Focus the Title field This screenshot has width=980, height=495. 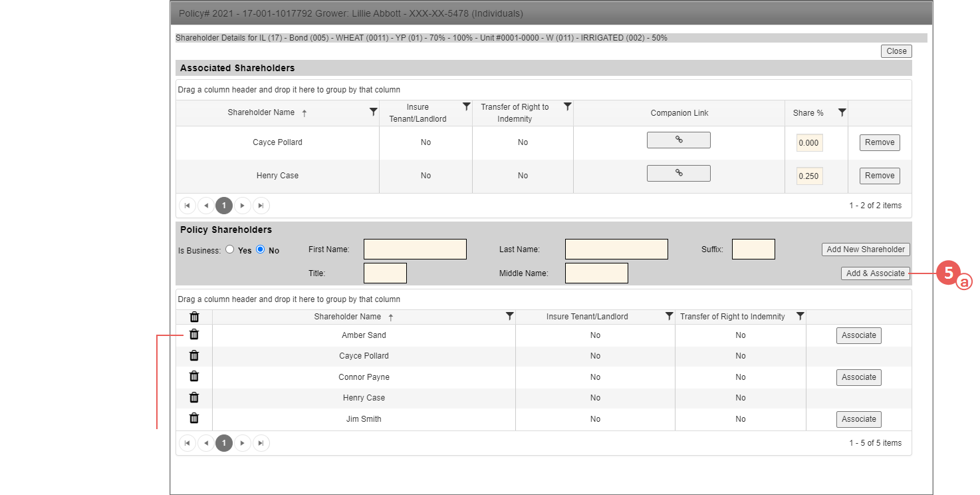385,273
